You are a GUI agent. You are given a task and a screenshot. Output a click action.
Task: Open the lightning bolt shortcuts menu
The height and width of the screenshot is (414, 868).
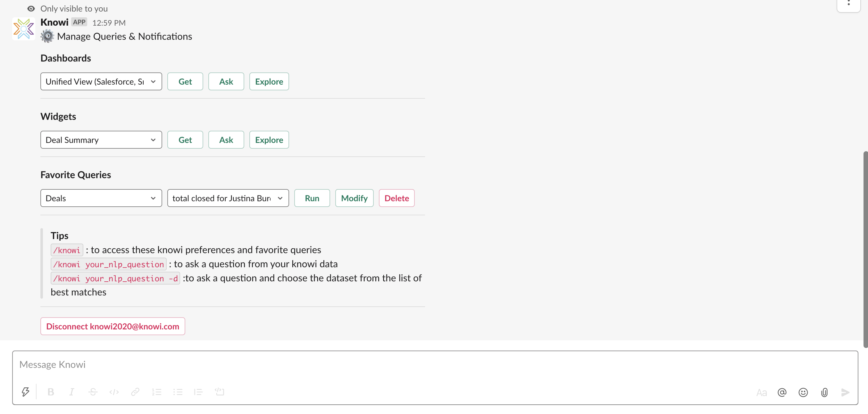click(26, 392)
